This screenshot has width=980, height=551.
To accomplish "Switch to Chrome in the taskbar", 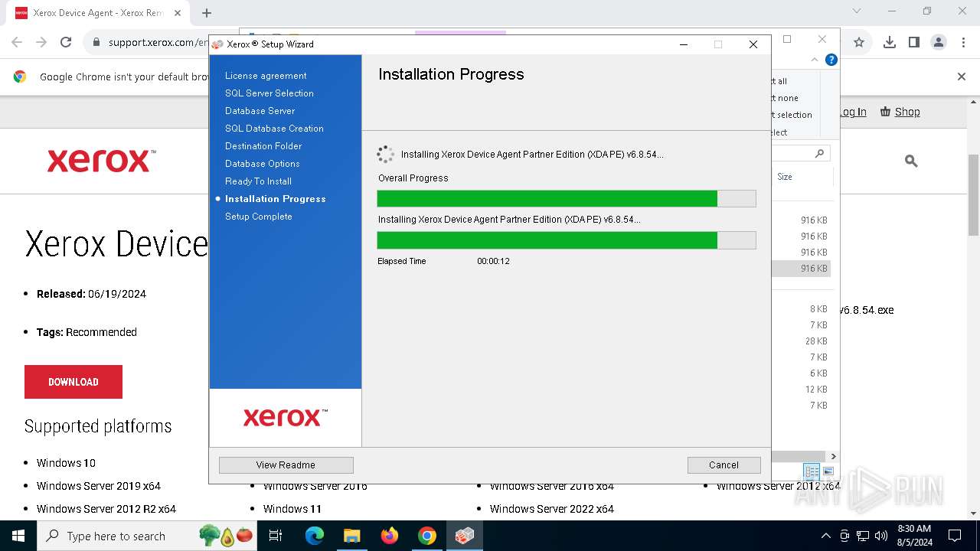I will 427,536.
